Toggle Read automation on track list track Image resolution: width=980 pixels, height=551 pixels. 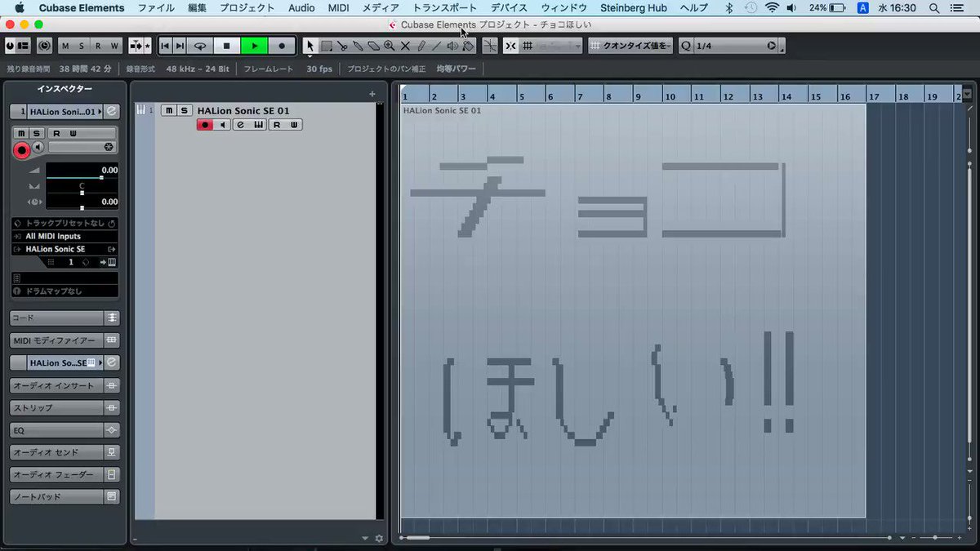pos(277,125)
